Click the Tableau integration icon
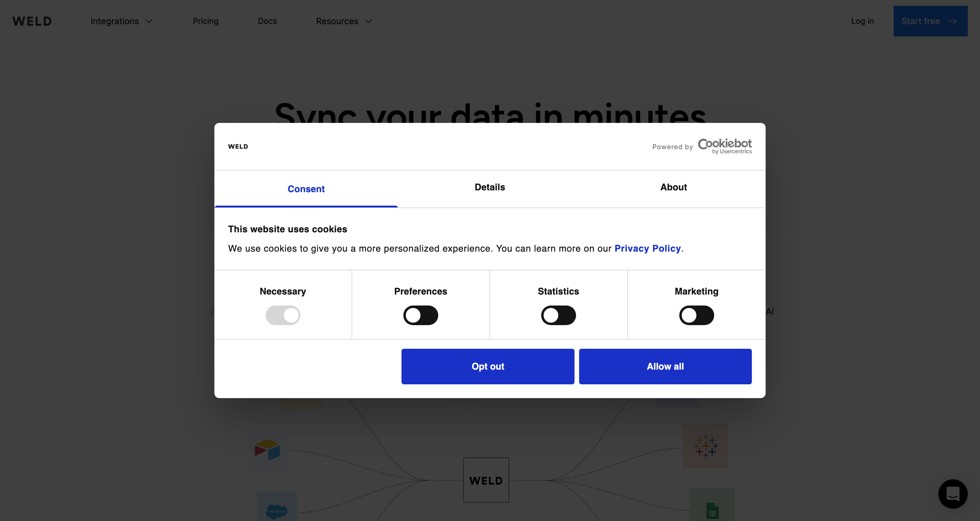 (x=705, y=446)
